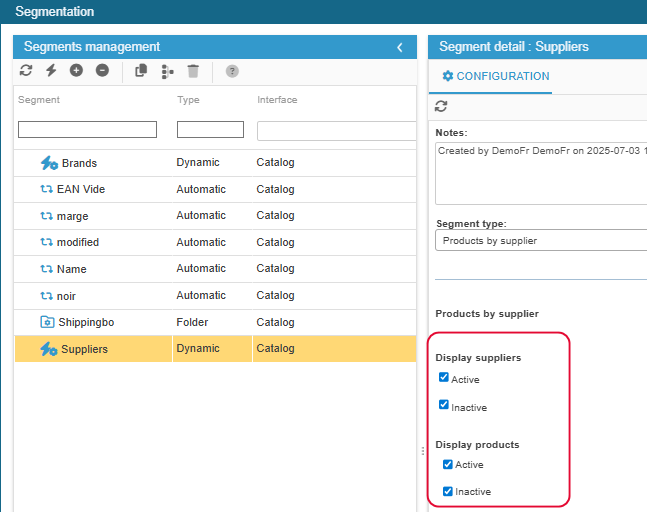This screenshot has width=647, height=512.
Task: Click Automatic type in EAN Vide row
Action: point(201,189)
